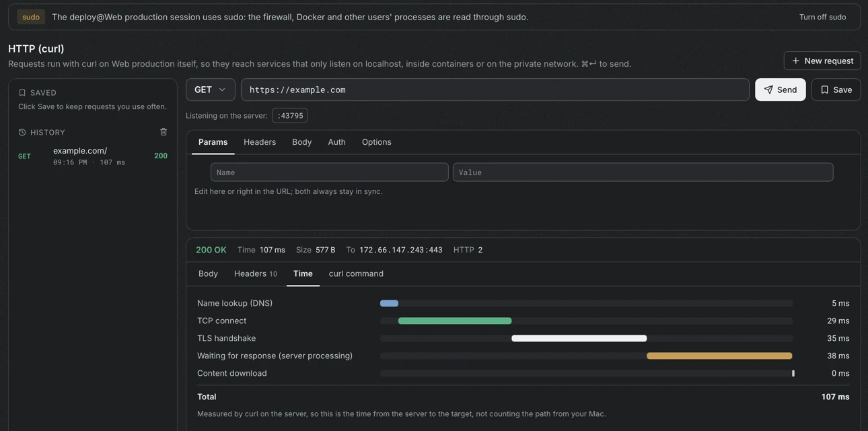Switch to the request Headers tab
This screenshot has width=868, height=431.
point(260,142)
